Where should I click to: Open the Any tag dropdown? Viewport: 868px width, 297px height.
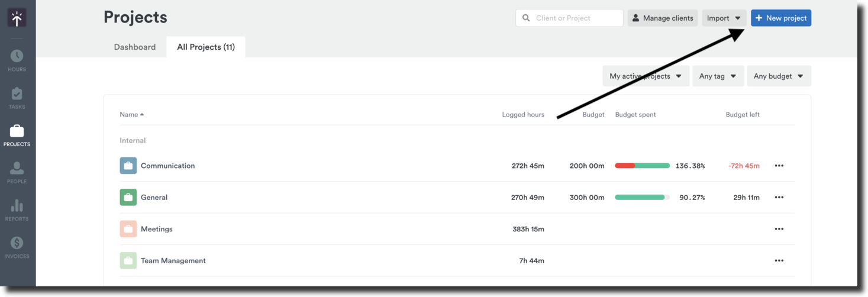click(718, 76)
